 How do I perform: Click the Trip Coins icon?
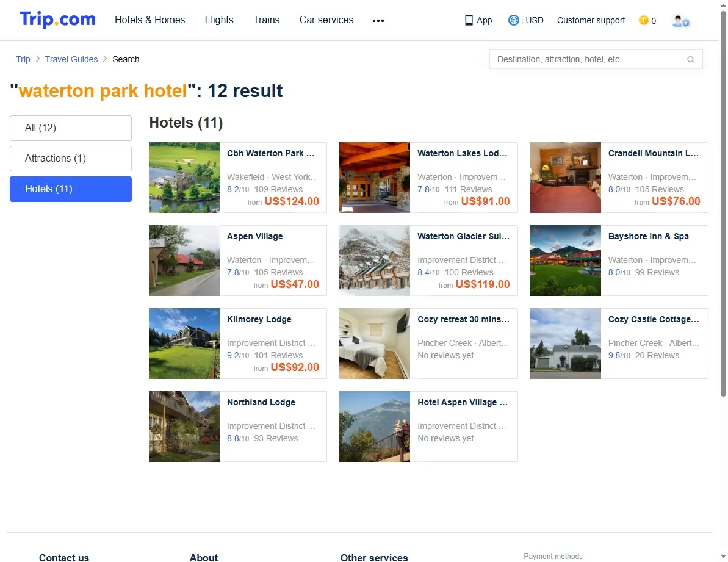coord(644,20)
